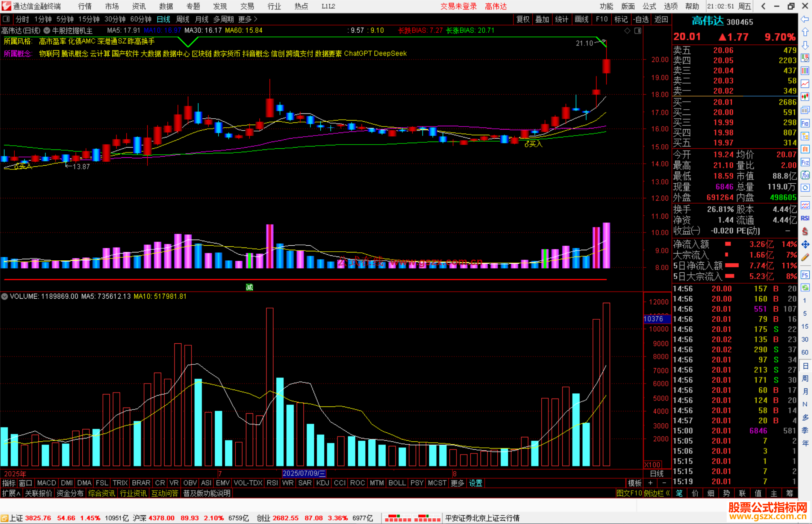Select the pencil drawing tool icon
Viewport: 812px width, 524px height.
click(x=805, y=258)
